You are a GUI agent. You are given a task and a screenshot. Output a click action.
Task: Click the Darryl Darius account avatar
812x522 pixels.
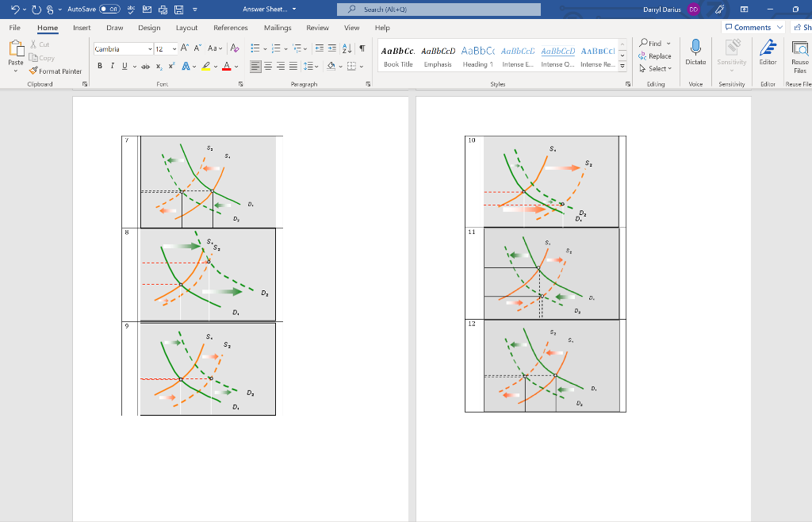pyautogui.click(x=693, y=10)
